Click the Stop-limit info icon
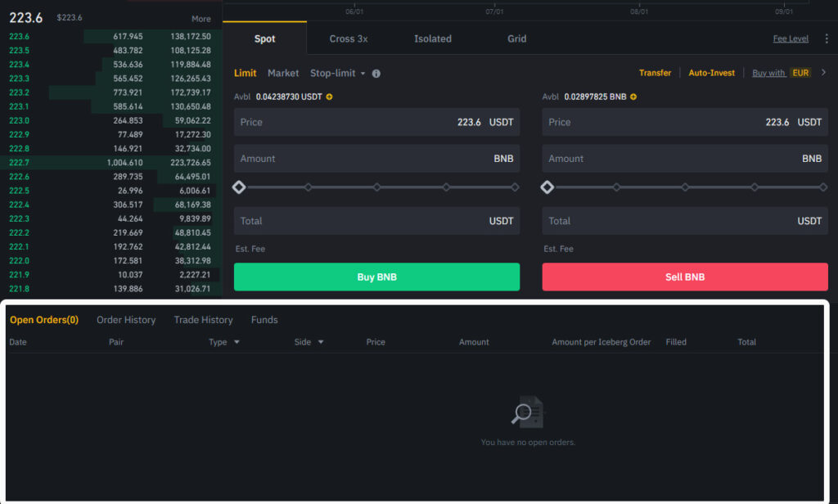The image size is (838, 504). tap(376, 74)
